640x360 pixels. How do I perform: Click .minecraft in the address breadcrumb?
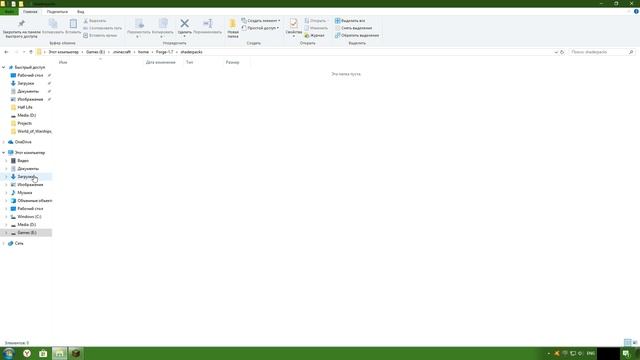122,52
